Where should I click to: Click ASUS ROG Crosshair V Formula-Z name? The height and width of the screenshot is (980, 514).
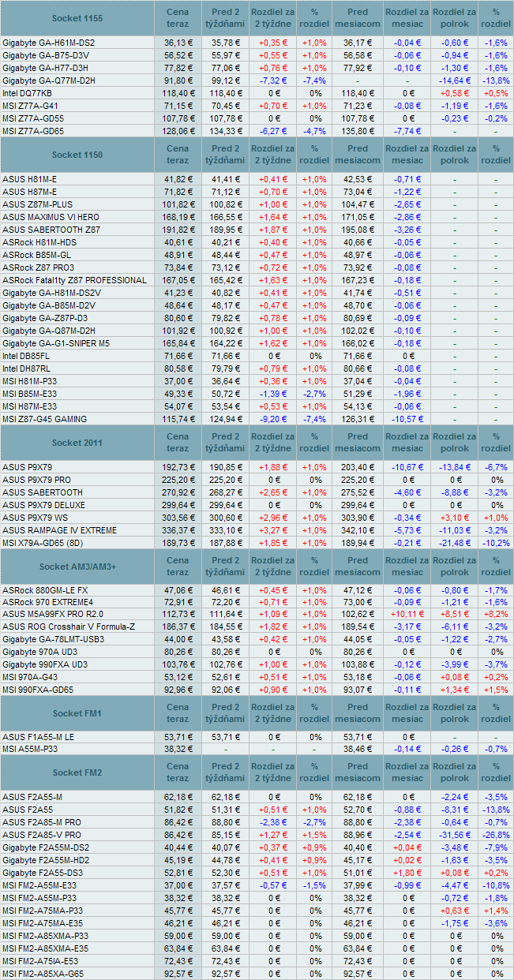click(69, 627)
